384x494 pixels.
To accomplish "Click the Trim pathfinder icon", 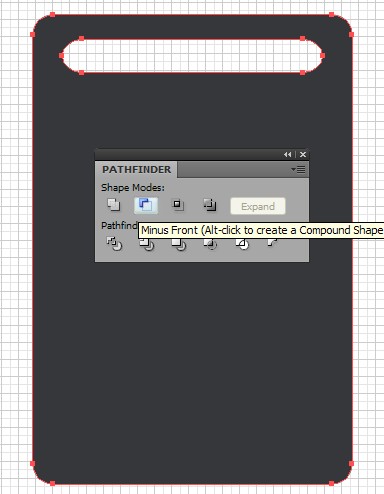I will (x=147, y=245).
